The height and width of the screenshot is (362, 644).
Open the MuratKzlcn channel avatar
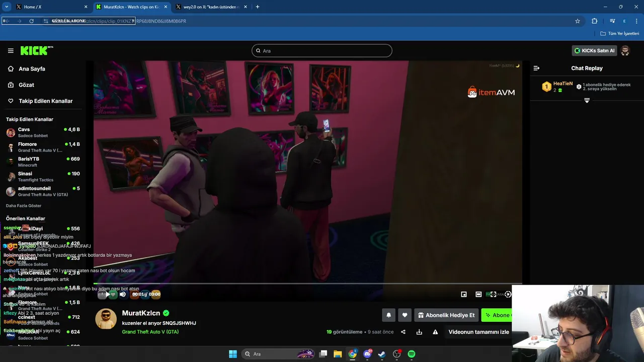point(106,319)
